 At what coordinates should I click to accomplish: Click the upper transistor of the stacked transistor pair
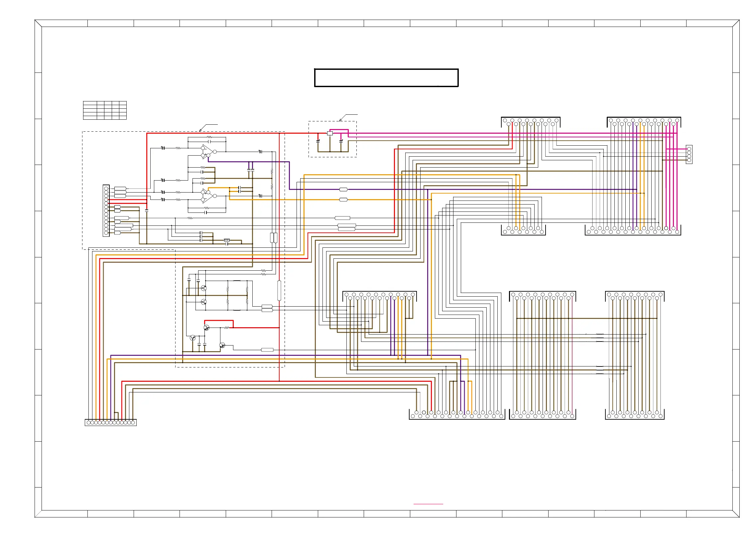coord(204,288)
